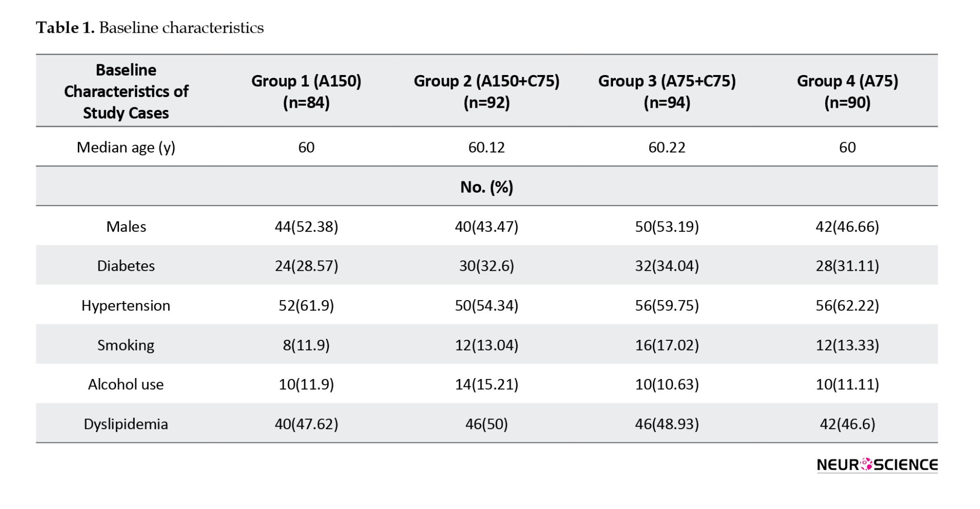This screenshot has height=509, width=980.
Task: Click the Table 1 caption title
Action: pos(149,28)
